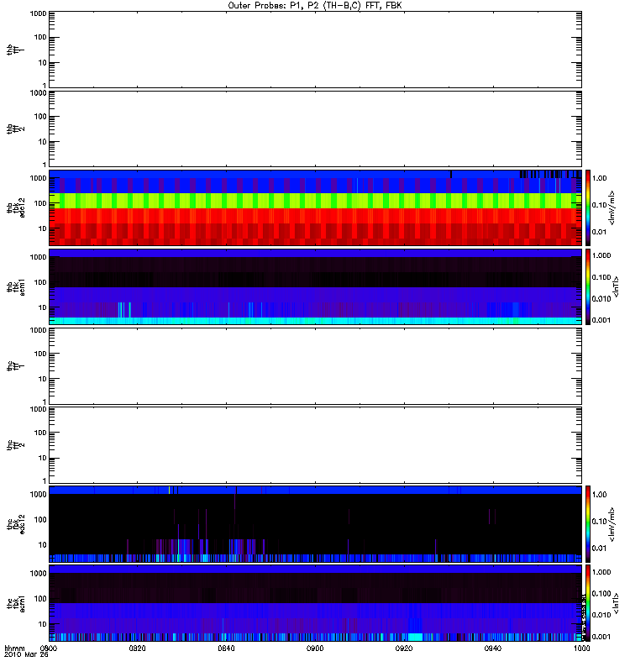Click the '0840' time axis label

[226, 648]
